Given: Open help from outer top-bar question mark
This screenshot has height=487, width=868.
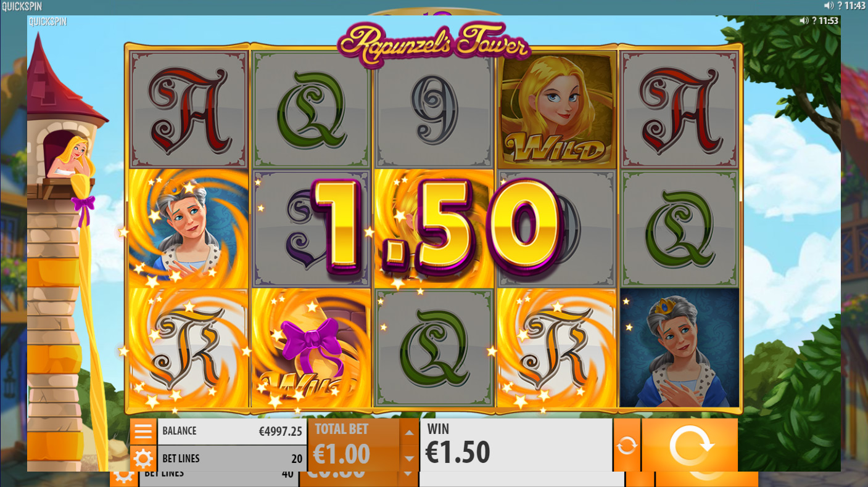Looking at the screenshot, I should [840, 6].
